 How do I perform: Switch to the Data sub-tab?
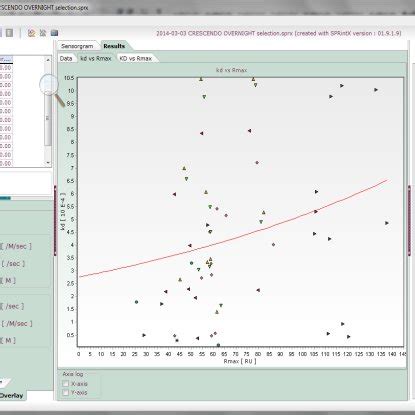66,58
